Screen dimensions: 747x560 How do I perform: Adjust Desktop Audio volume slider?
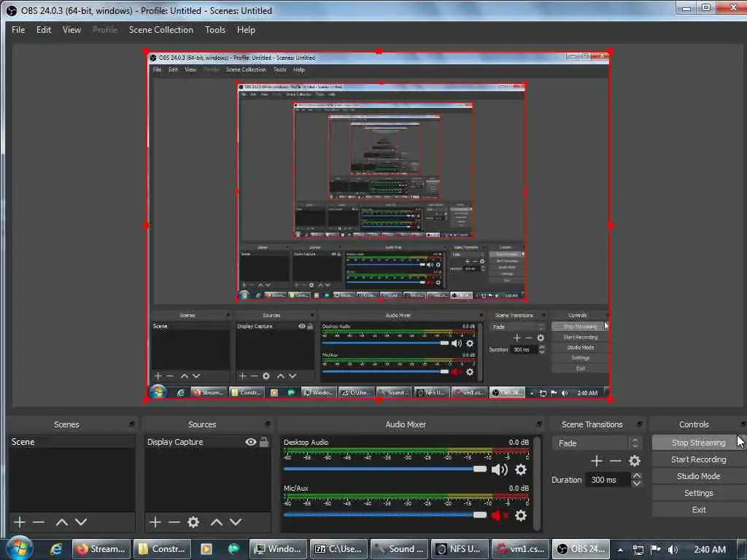tap(480, 469)
